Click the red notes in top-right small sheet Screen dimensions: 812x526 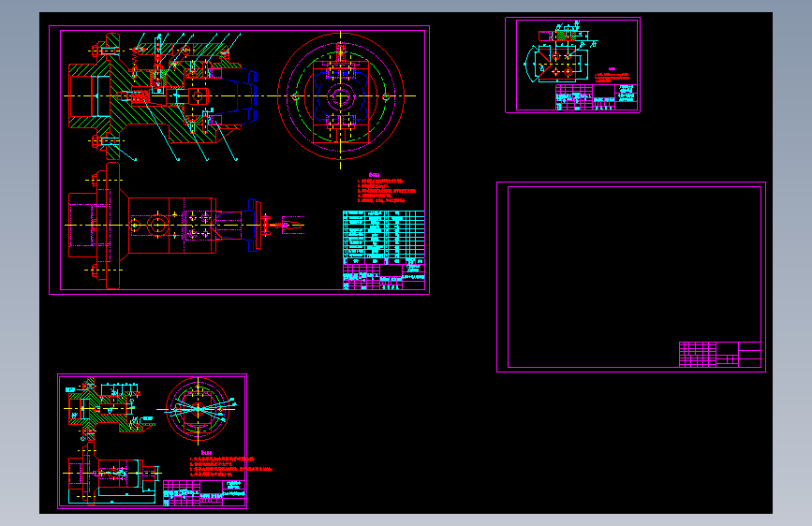pyautogui.click(x=613, y=76)
